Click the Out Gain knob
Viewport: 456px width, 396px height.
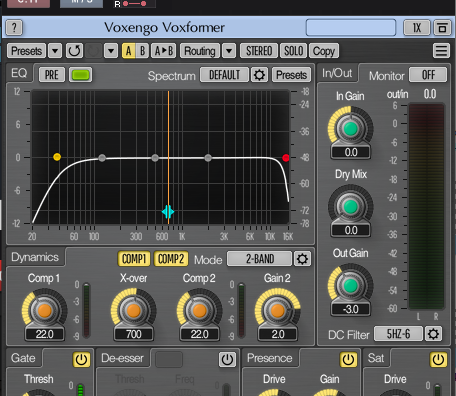click(x=350, y=285)
